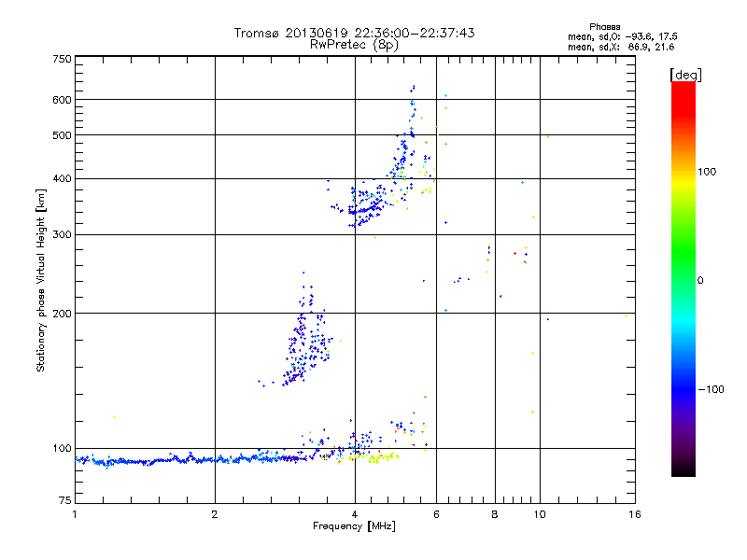Click the 'mean, sd,O: -93.6, 17.5' line

pyautogui.click(x=622, y=36)
